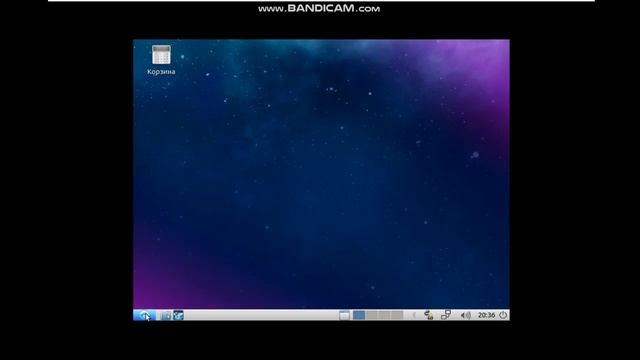Open the file manager launcher in panel
This screenshot has width=640, height=360.
166,315
